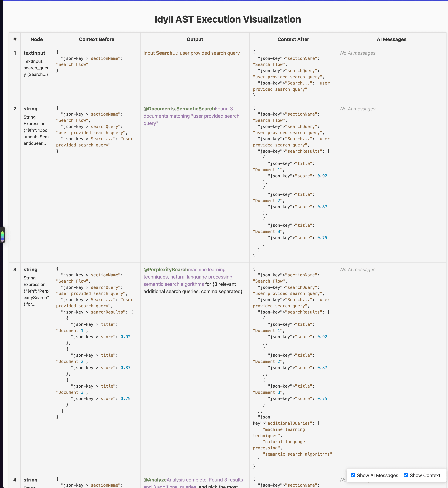Click the AI Messages column header
Image resolution: width=448 pixels, height=488 pixels.
pyautogui.click(x=392, y=39)
